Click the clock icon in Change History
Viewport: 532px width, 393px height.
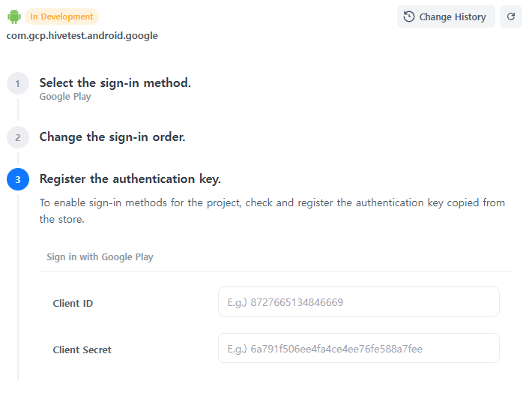click(409, 16)
